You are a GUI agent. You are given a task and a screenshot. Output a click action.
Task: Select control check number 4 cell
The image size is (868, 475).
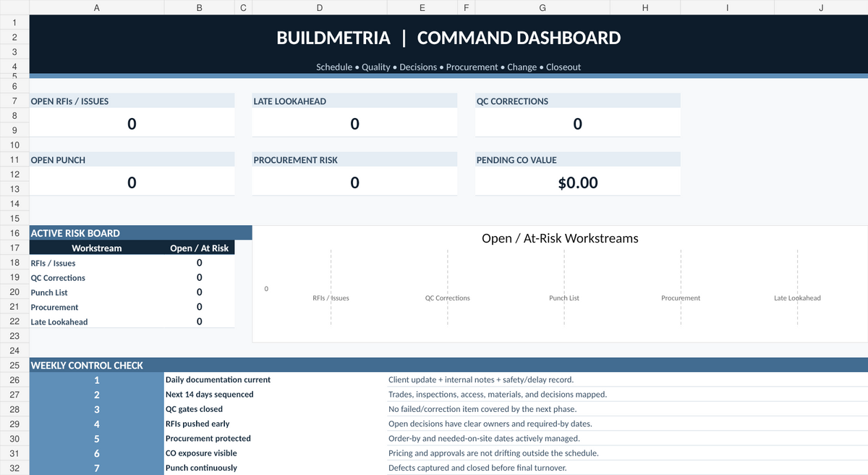pyautogui.click(x=97, y=424)
